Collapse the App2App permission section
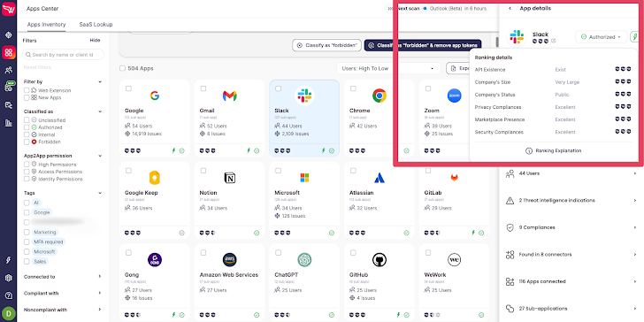Viewport: 644px width, 322px height. point(100,156)
